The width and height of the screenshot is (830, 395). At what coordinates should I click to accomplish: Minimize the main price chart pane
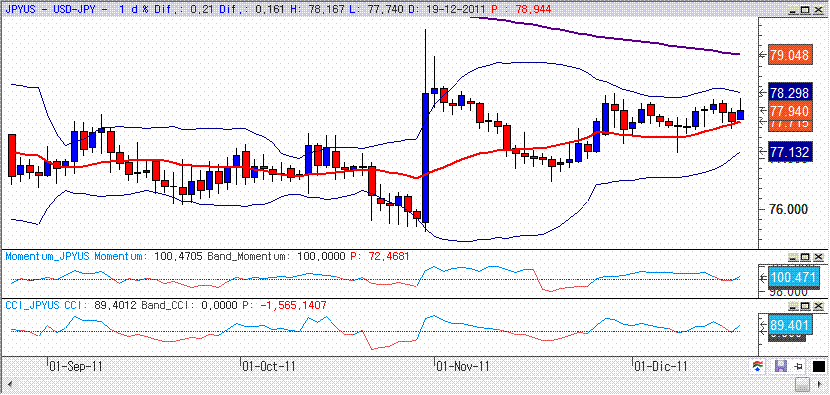coord(793,10)
